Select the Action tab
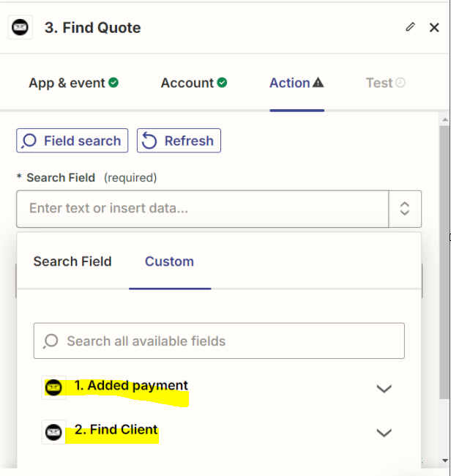This screenshot has width=451, height=476. tap(297, 83)
